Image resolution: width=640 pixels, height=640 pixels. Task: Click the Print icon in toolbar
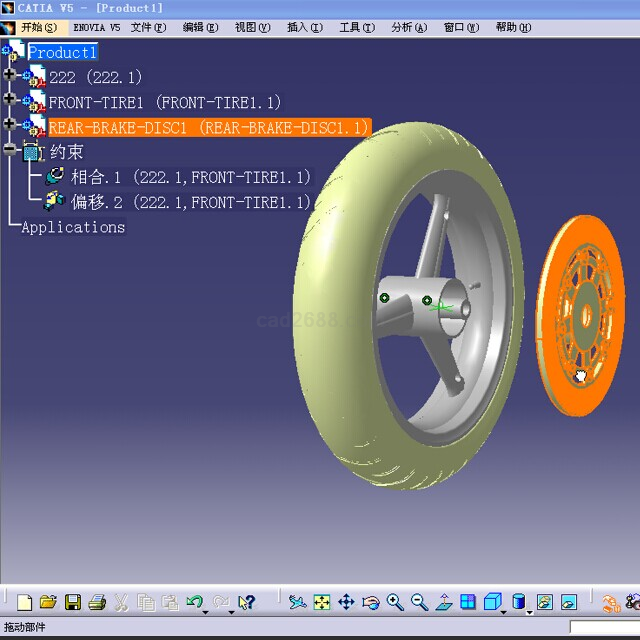point(97,602)
